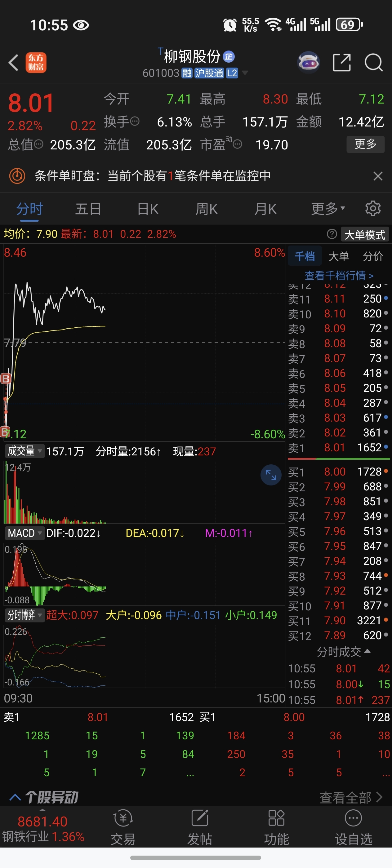
Task: Tap the 10:55 8.01 237 trade row
Action: tap(339, 700)
